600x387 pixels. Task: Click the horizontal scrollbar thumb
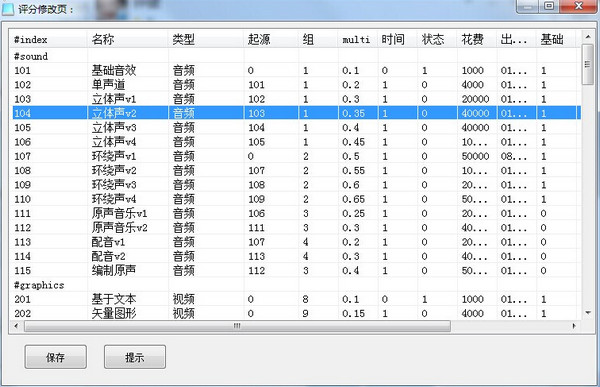tap(237, 326)
